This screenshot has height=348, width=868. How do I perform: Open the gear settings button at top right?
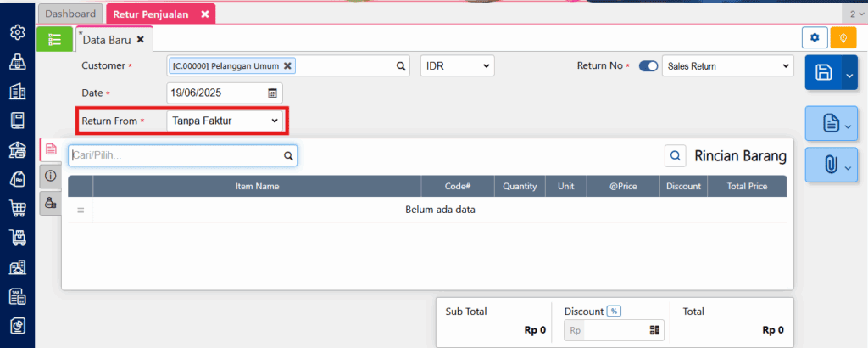[x=815, y=38]
